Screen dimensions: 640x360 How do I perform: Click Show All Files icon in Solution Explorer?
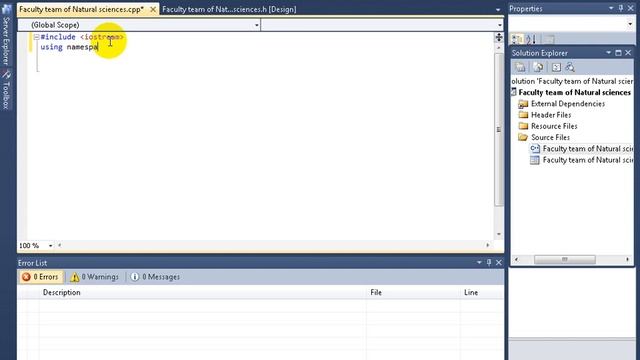click(x=538, y=67)
